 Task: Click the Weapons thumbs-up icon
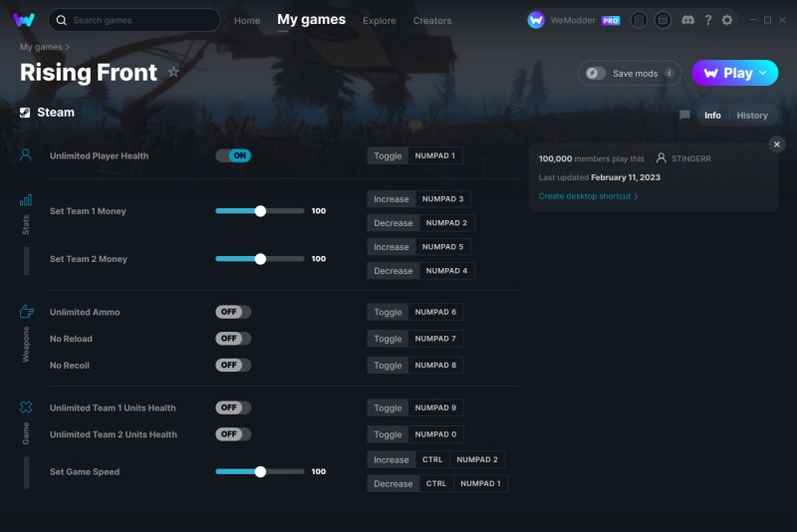point(27,311)
